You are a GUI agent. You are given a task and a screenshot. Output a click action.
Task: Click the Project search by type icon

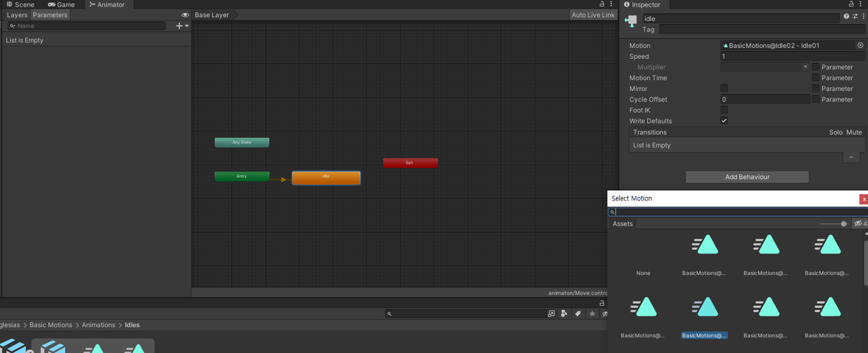coord(564,313)
